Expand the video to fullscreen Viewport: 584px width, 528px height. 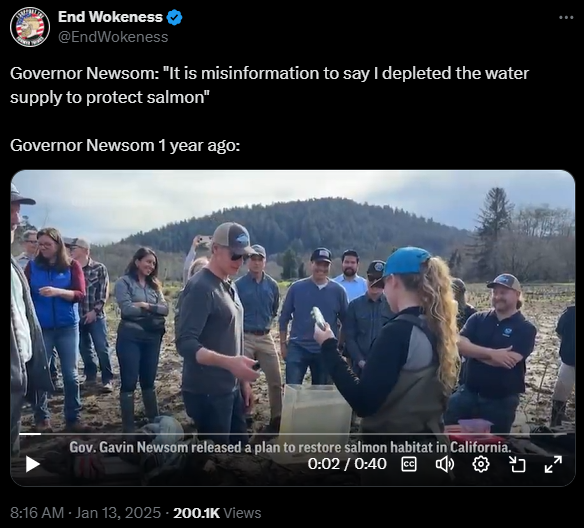pos(553,464)
